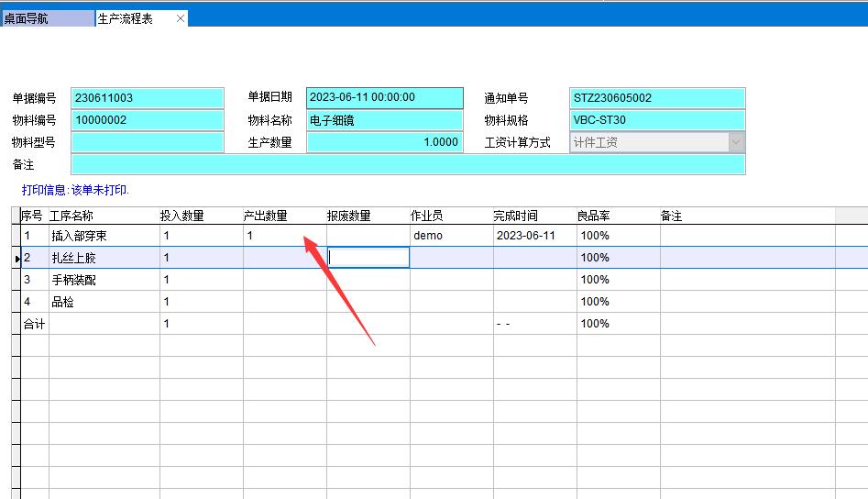Screen dimensions: 868x499
Task: Select the 生产流程表 tab
Action: point(126,18)
